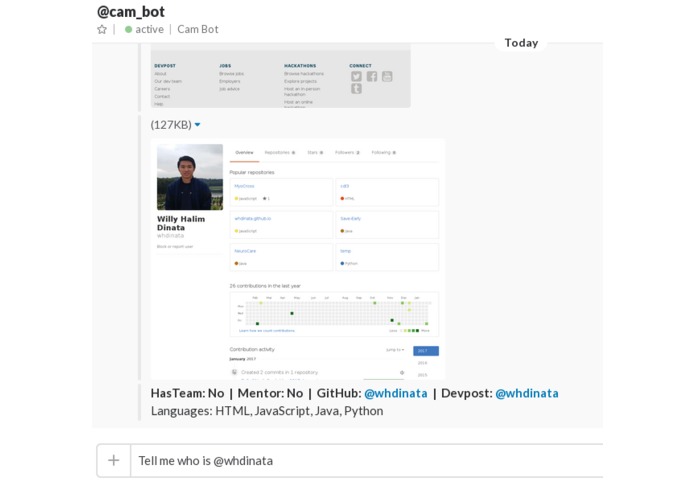Open the @whdinata Devpost link
This screenshot has height=494, width=695.
click(527, 393)
